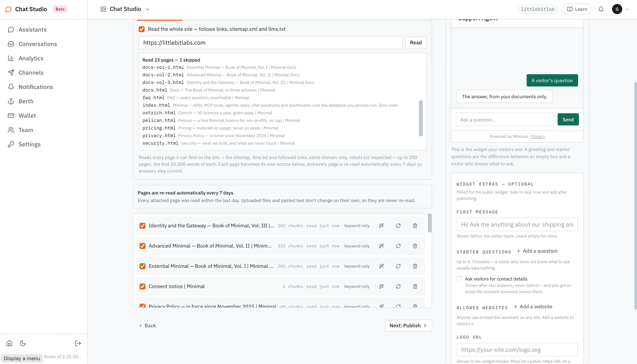Click the notification bell icon in header

[x=601, y=9]
